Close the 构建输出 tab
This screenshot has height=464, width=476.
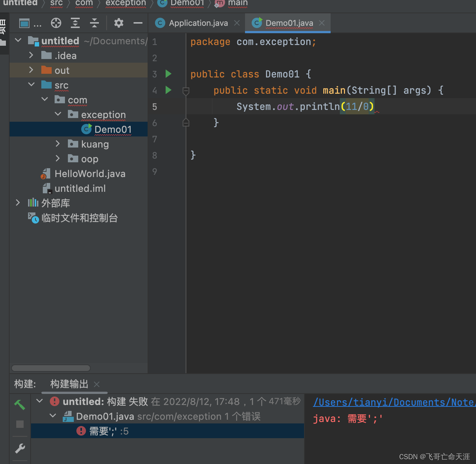[x=97, y=384]
